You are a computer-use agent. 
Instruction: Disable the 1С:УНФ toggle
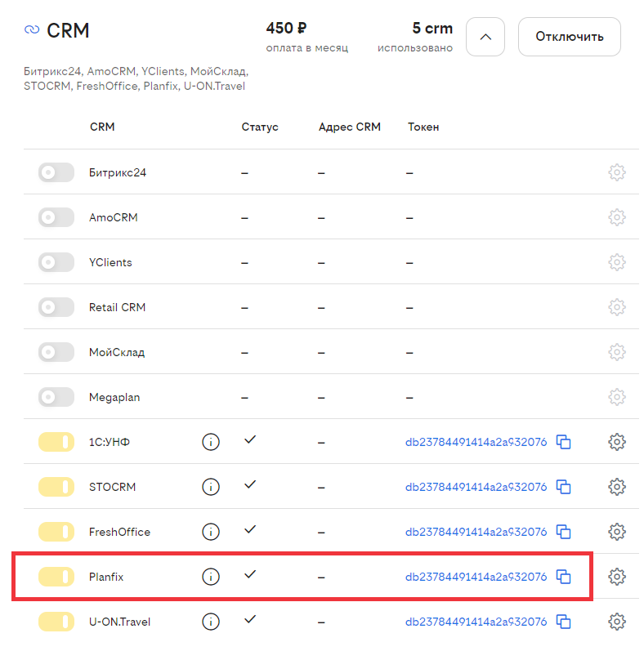tap(56, 442)
